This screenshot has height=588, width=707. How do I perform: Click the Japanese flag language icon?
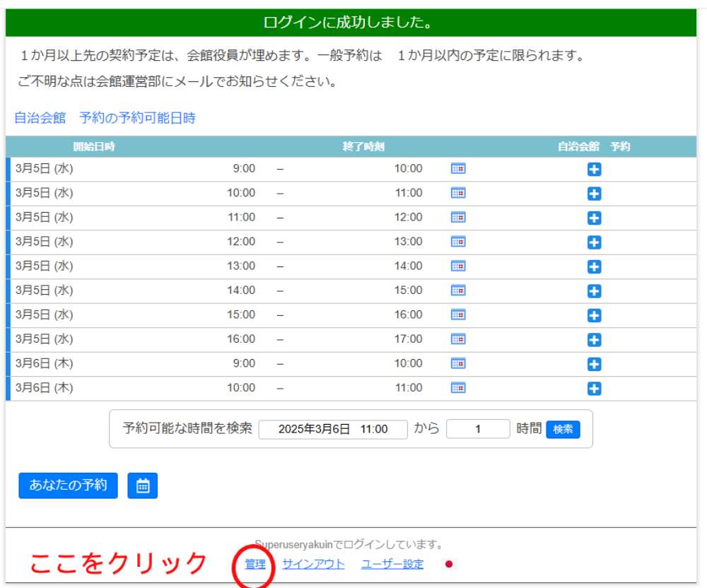point(448,564)
